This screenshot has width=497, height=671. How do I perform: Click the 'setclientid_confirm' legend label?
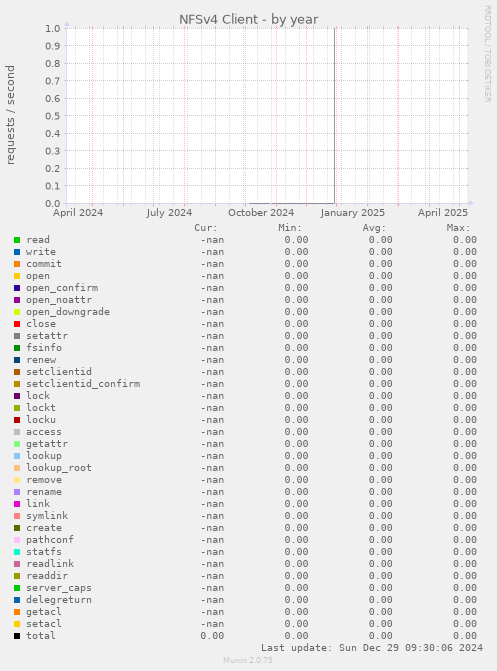pyautogui.click(x=83, y=384)
